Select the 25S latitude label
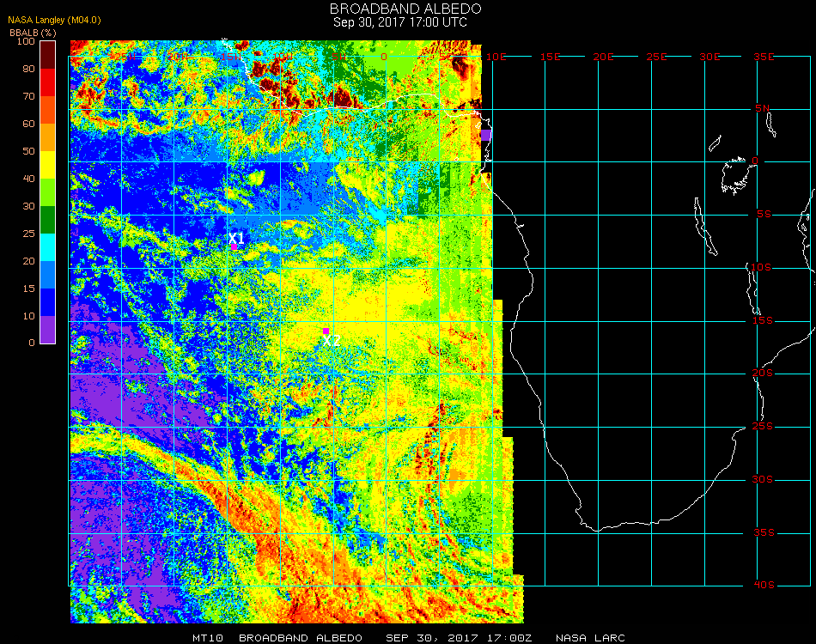This screenshot has height=644, width=816. click(x=764, y=427)
